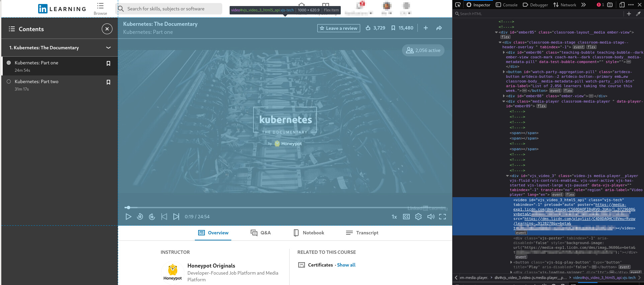Add course to collection with plus icon
Screen dimensions: 644x285
426,28
